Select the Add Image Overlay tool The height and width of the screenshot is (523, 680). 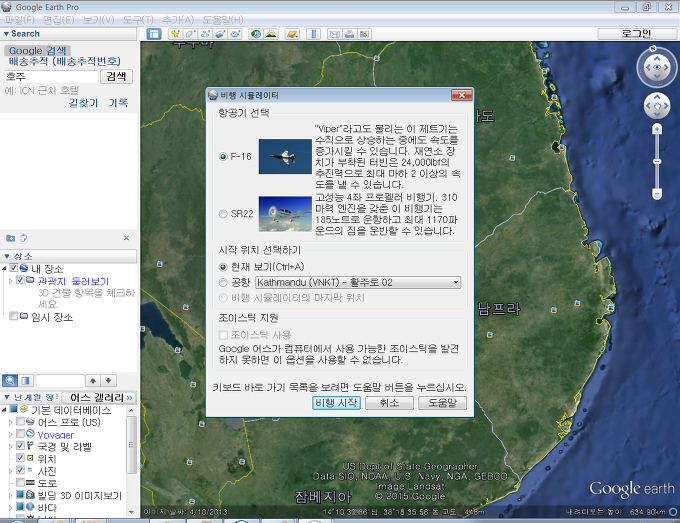click(220, 34)
